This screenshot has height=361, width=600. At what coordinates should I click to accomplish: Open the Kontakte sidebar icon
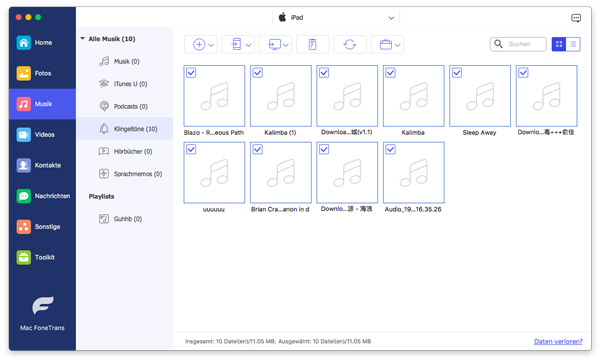[24, 165]
